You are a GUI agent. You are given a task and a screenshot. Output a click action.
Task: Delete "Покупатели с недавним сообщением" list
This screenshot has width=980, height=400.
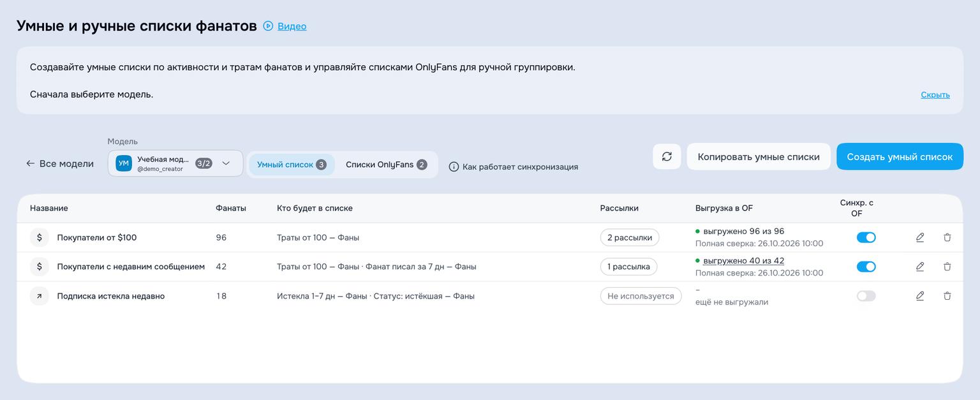pos(947,267)
